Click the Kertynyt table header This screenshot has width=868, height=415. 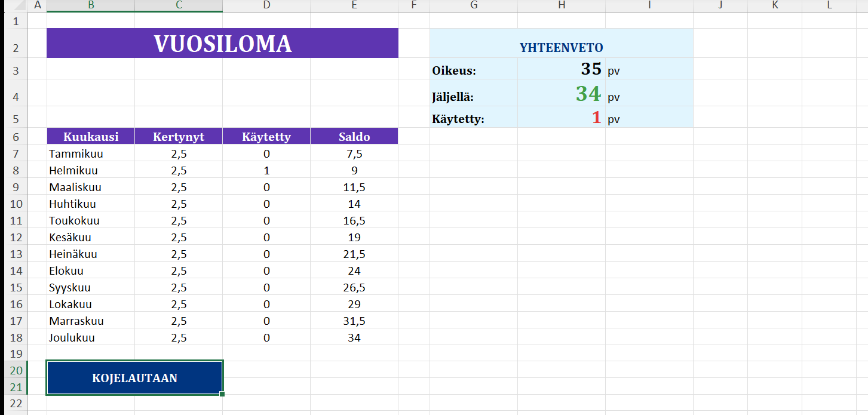click(x=179, y=137)
